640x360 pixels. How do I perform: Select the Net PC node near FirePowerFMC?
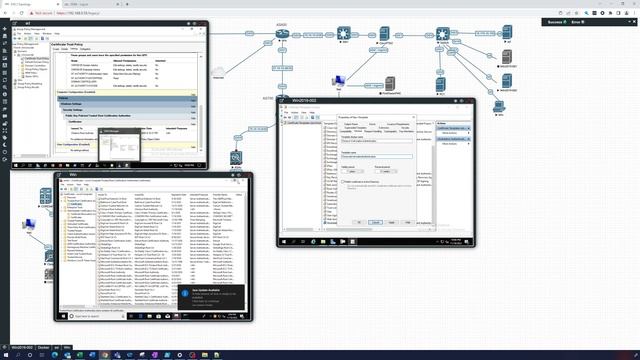(x=339, y=81)
